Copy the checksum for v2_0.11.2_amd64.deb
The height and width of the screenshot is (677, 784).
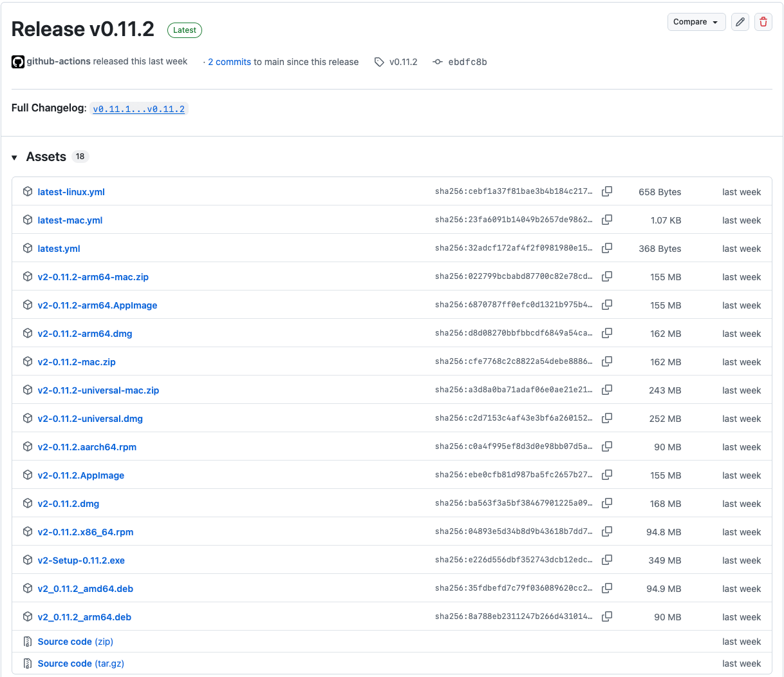[606, 588]
